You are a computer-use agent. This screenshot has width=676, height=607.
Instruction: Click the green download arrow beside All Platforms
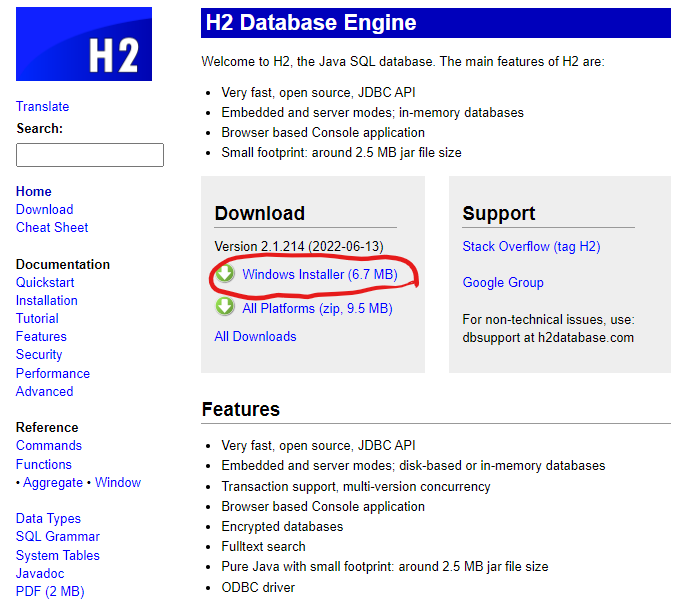[x=225, y=307]
